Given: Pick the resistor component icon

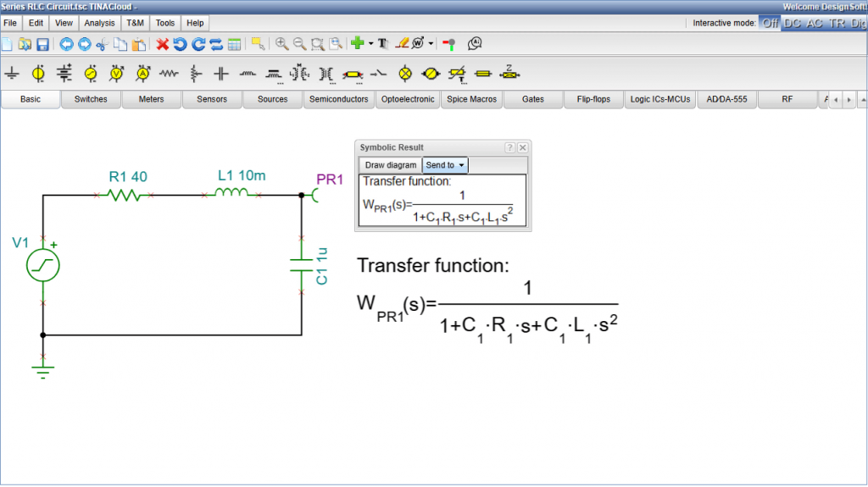Looking at the screenshot, I should tap(170, 74).
